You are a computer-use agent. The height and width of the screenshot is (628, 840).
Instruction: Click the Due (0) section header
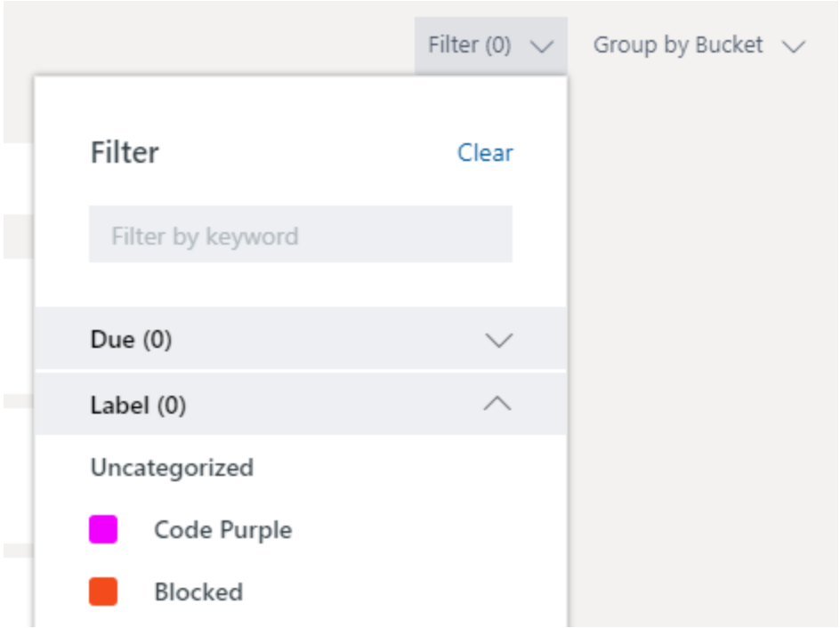coord(131,340)
